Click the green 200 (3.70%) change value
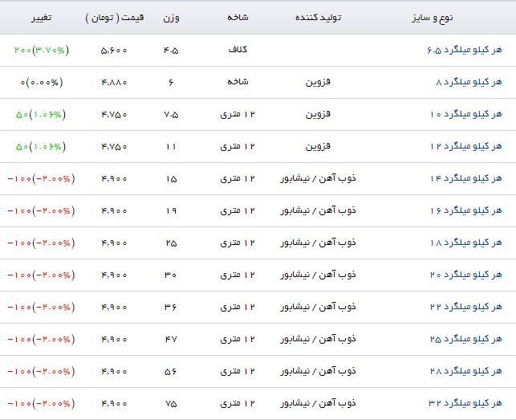Screen dimensions: 516x420 click(40, 50)
